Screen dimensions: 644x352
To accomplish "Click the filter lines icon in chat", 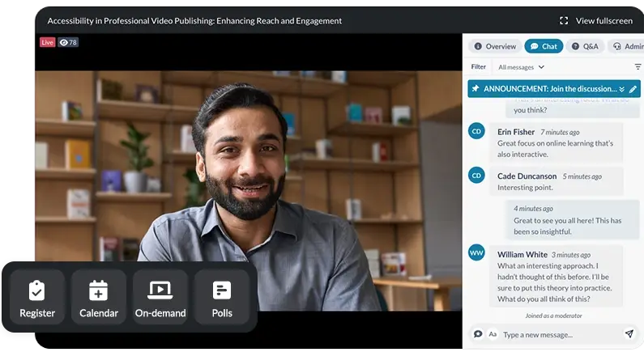I will [x=638, y=67].
